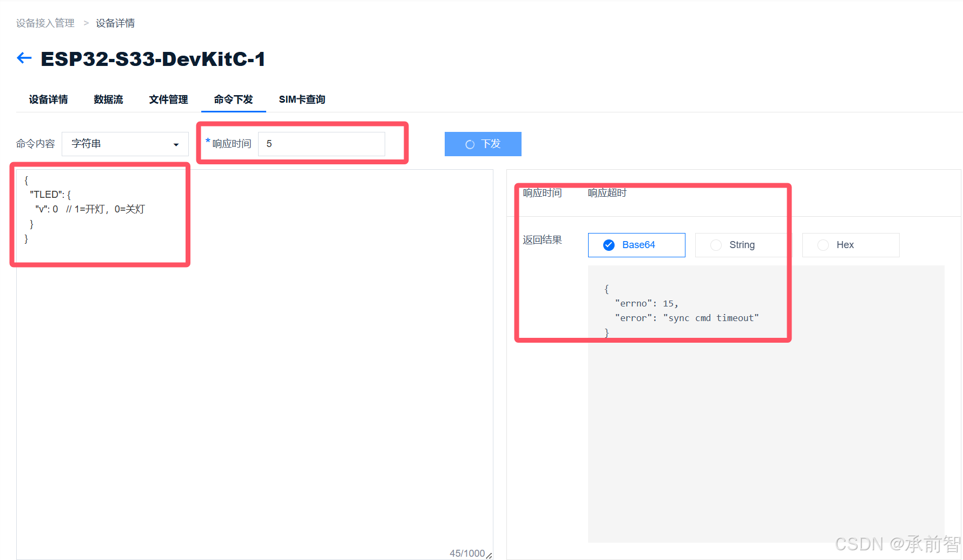963x560 pixels.
Task: Open the SIM卡查询 tab
Action: (302, 99)
